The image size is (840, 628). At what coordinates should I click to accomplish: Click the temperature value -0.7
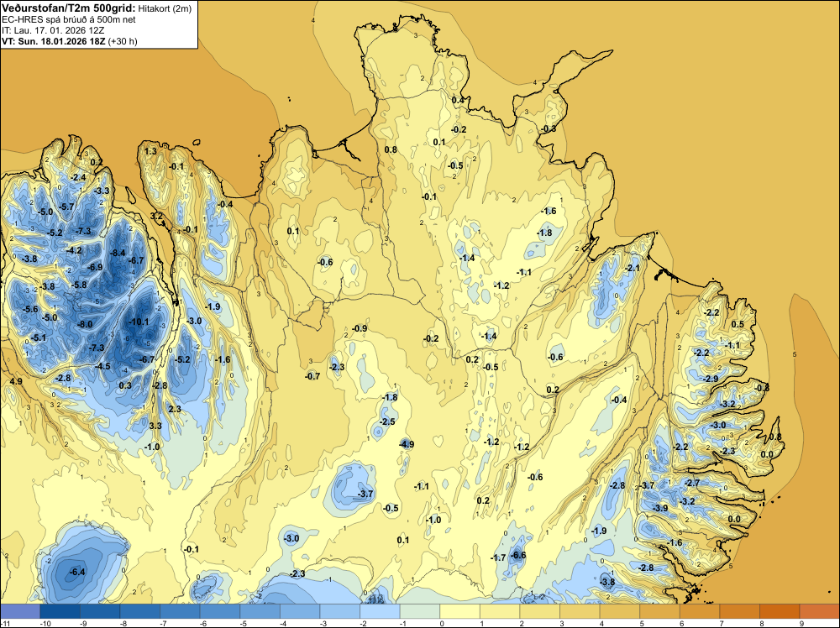pos(312,376)
